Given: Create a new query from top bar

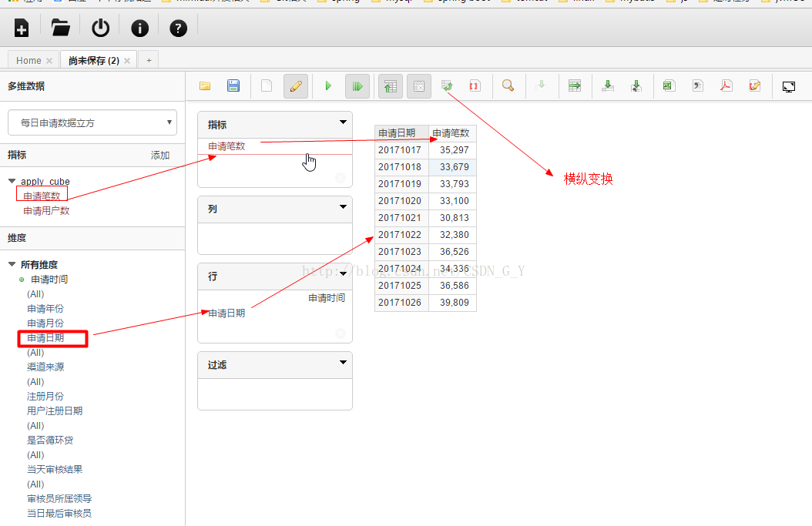Looking at the screenshot, I should pos(22,28).
